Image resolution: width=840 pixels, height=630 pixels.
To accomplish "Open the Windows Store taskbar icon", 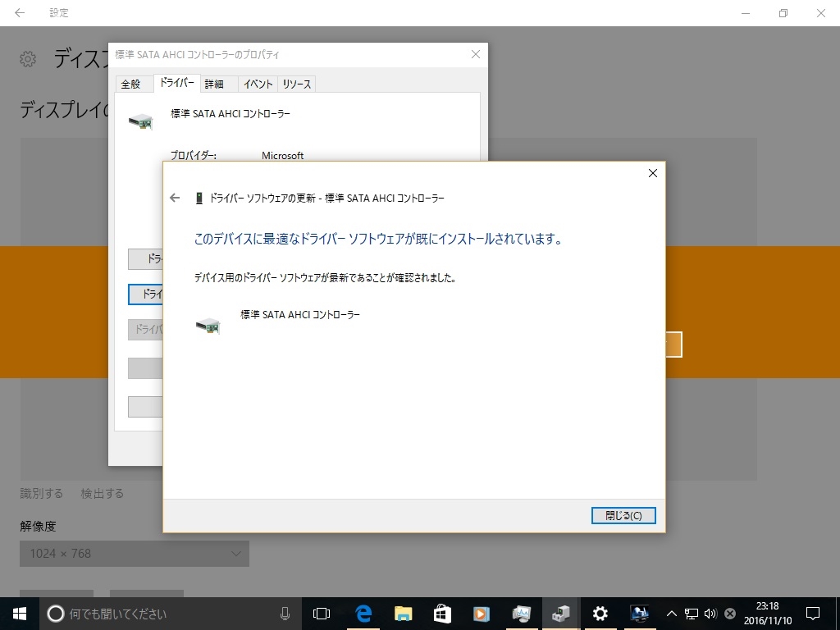I will [x=442, y=614].
